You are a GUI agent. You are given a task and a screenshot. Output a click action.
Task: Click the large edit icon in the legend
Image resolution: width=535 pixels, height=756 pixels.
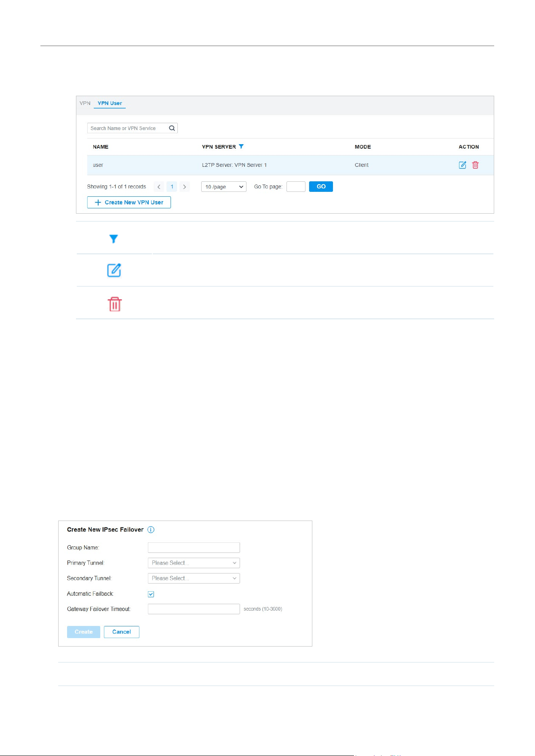tap(114, 270)
